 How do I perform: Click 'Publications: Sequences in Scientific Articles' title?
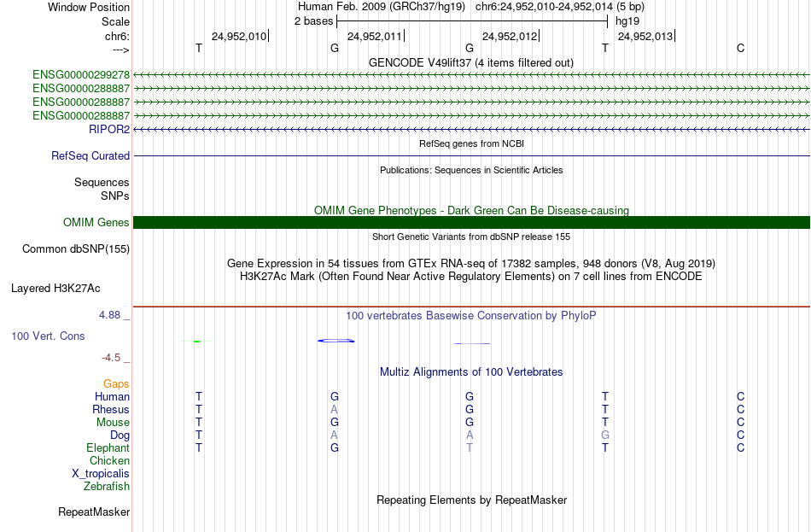471,170
